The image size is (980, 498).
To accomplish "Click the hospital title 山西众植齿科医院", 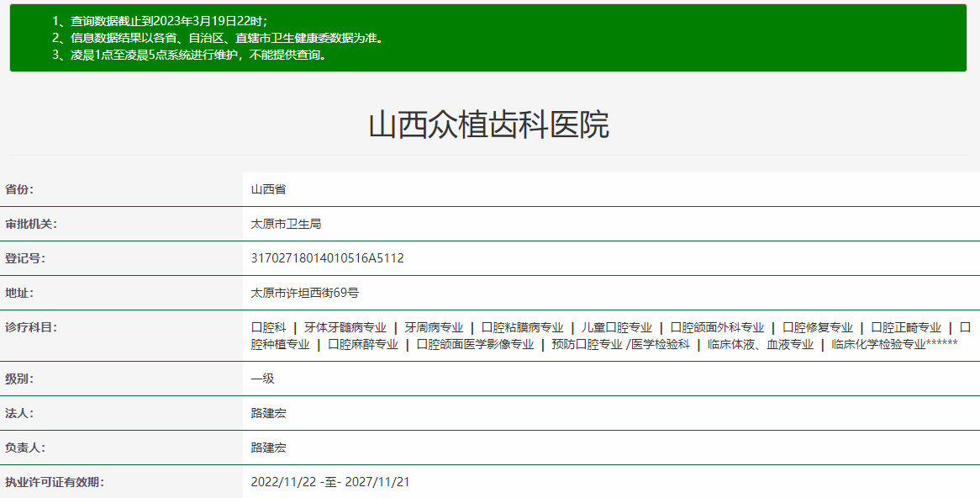I will click(489, 124).
